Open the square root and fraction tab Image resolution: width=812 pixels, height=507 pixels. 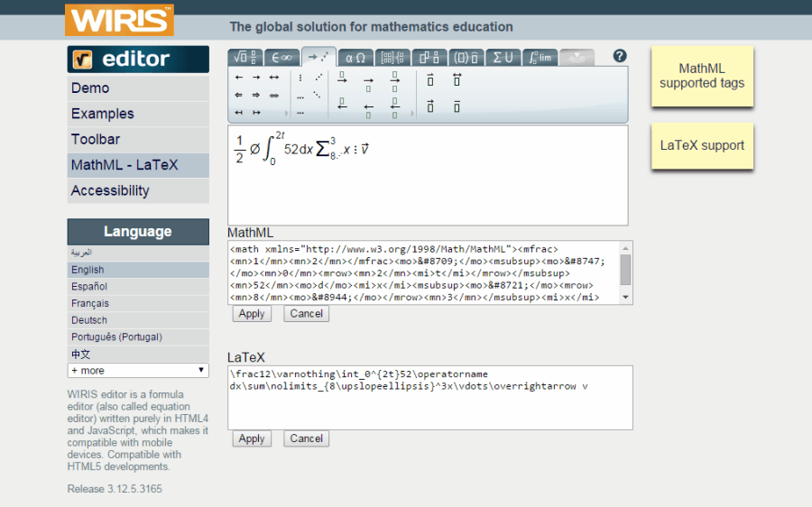click(x=245, y=57)
